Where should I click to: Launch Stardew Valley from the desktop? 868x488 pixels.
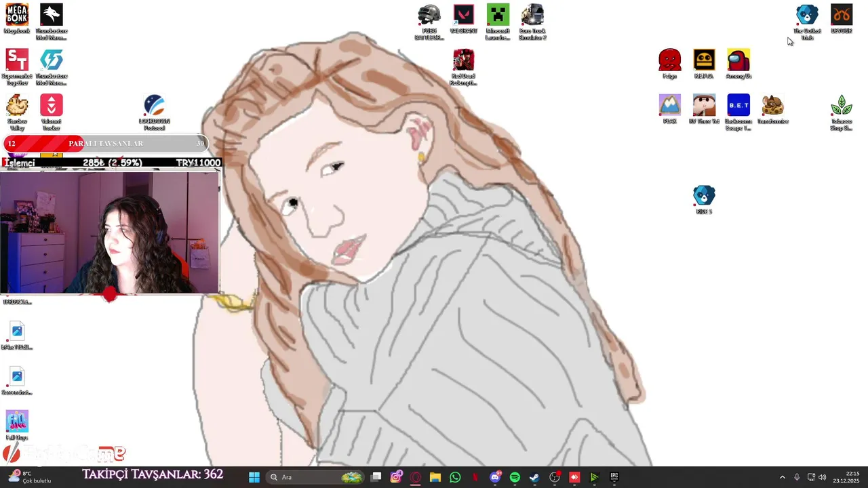17,113
